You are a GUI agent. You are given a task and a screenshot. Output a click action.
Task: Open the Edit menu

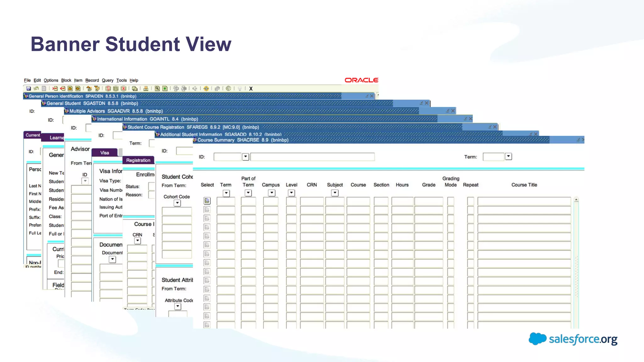pyautogui.click(x=37, y=80)
